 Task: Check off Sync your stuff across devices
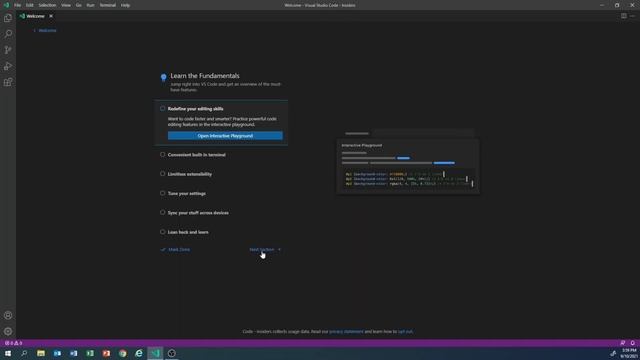[x=162, y=212]
